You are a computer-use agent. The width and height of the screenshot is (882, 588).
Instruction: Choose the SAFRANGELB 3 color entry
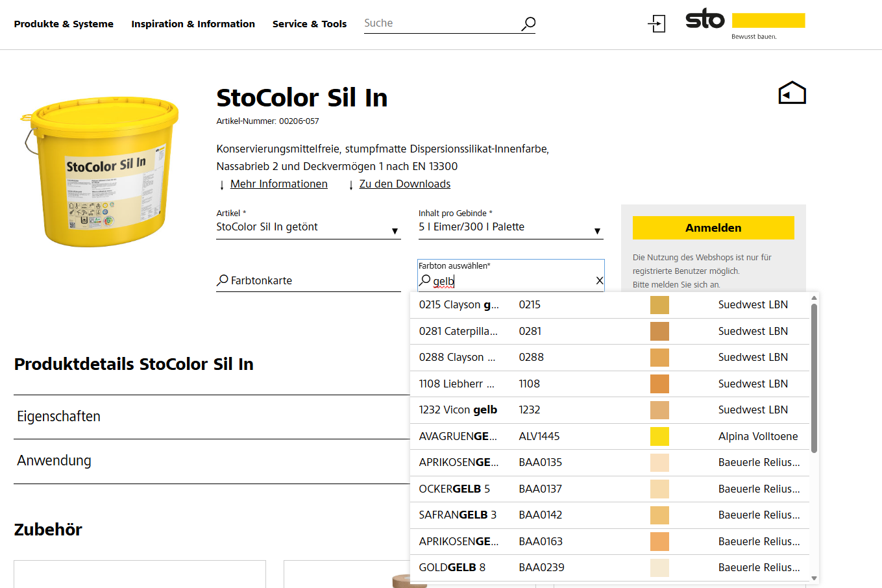[x=609, y=515]
